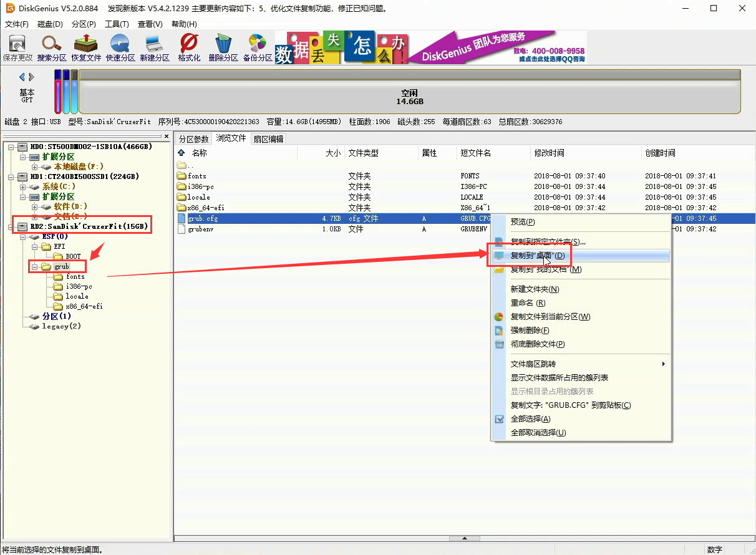
Task: Collapse the grub folder node in tree
Action: [34, 266]
